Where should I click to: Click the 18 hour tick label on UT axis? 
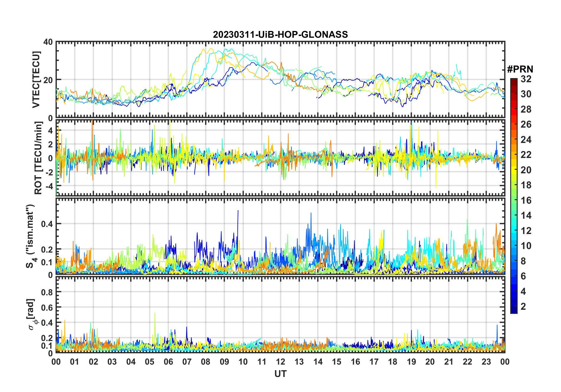pos(393,362)
